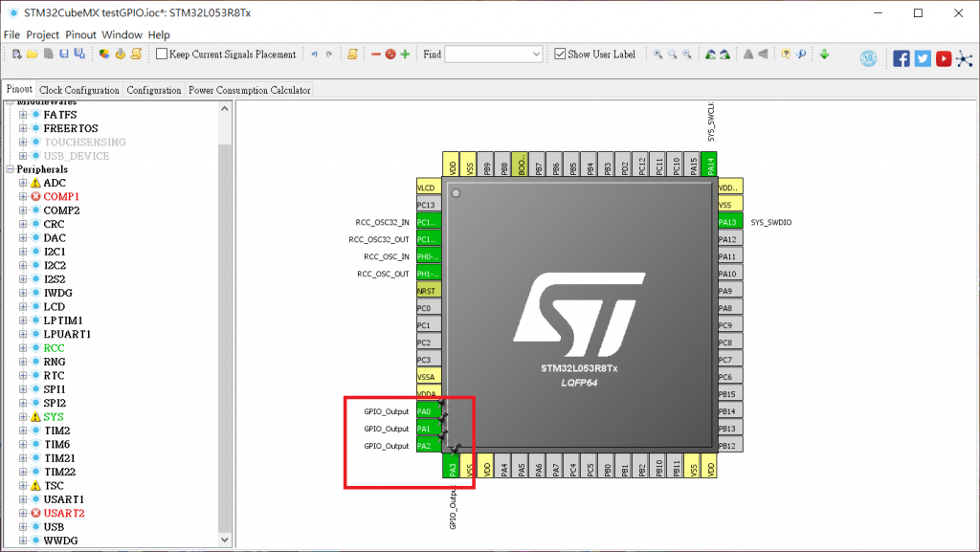Select TIM2 in the peripherals tree
The width and height of the screenshot is (980, 552).
tap(56, 431)
